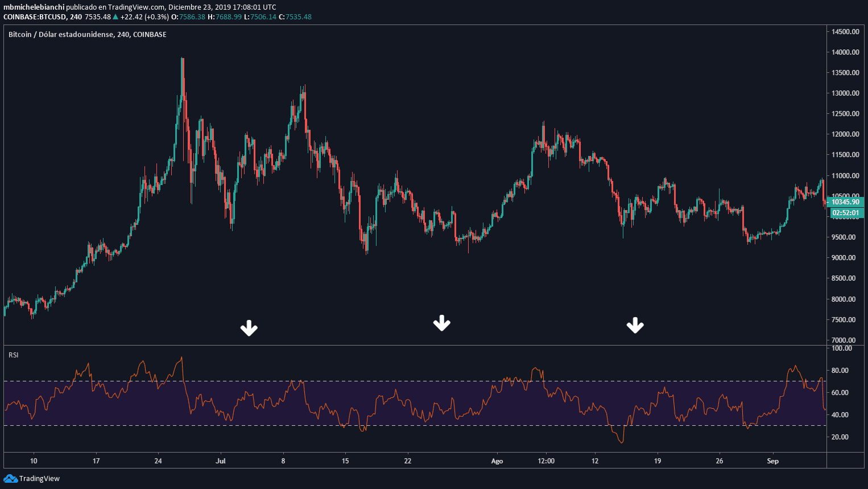The height and width of the screenshot is (489, 868).
Task: Click the 14000.00 price axis label
Action: 845,52
